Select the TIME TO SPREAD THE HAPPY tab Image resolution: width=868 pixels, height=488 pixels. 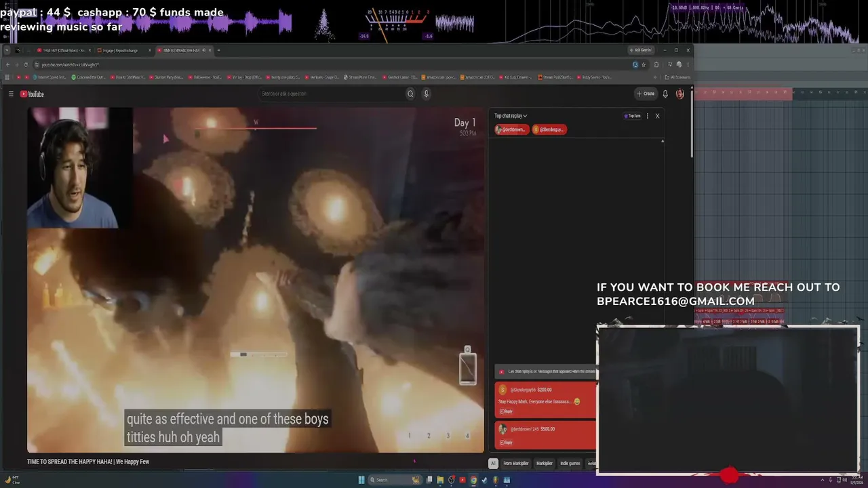183,50
